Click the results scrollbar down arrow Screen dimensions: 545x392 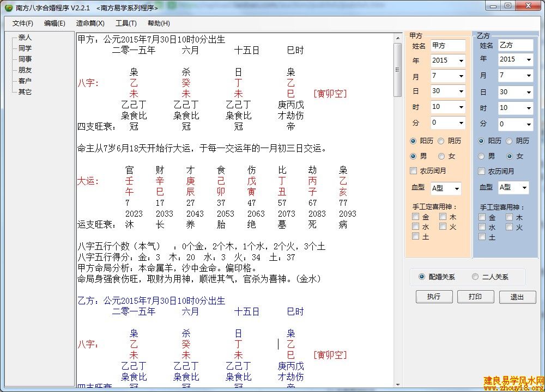click(398, 384)
